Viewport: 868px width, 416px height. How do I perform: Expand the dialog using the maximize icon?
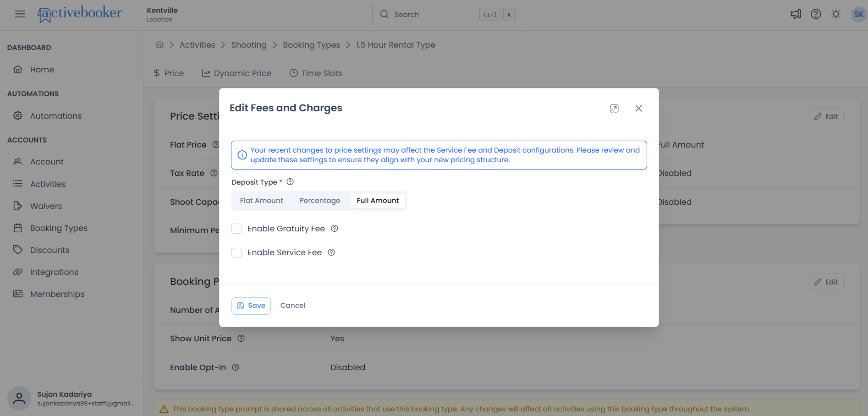(x=615, y=109)
